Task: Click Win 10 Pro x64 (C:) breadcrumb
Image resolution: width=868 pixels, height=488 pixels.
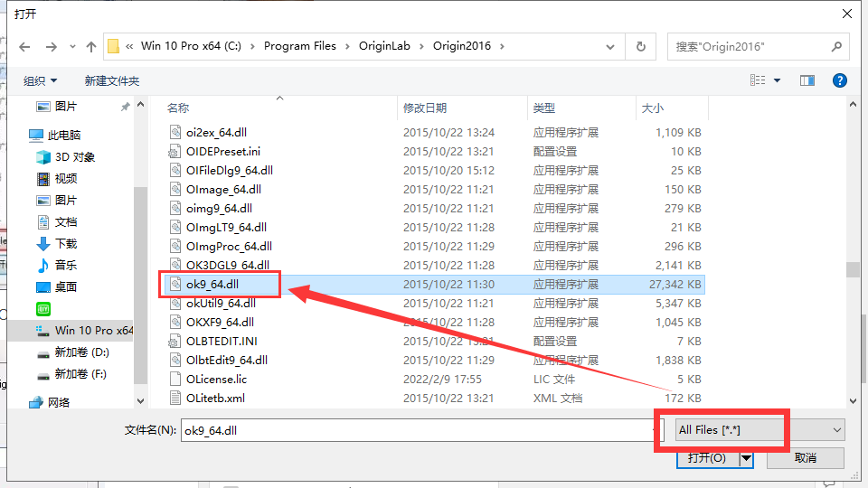Action: pyautogui.click(x=191, y=46)
